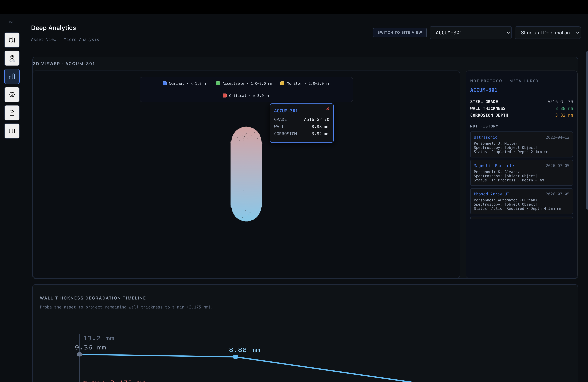This screenshot has width=588, height=382.
Task: Click the INC label atop sidebar
Action: click(12, 22)
